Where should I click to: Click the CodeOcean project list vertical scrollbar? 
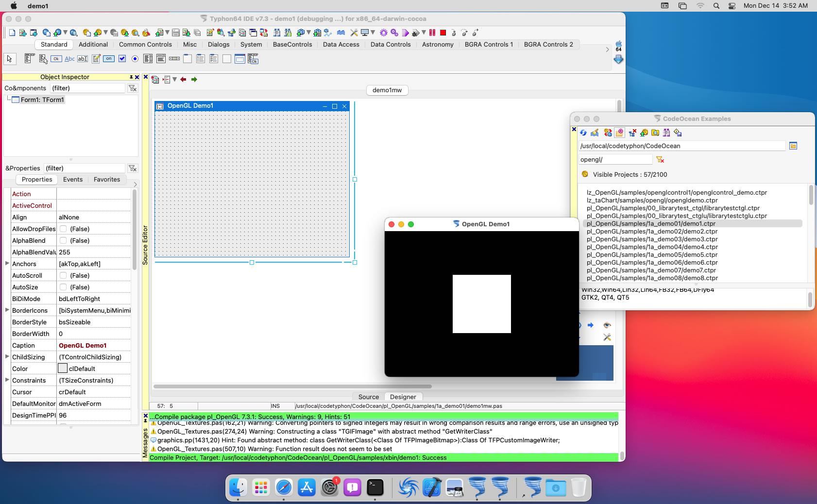(811, 195)
